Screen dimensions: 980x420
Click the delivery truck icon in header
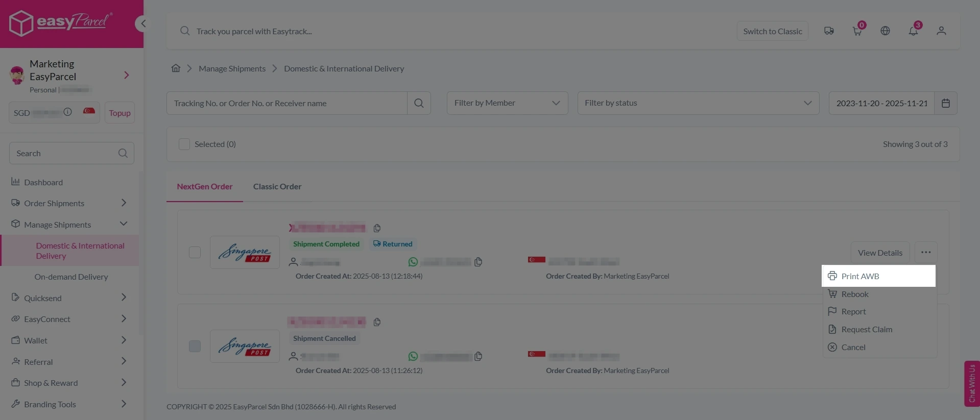829,31
